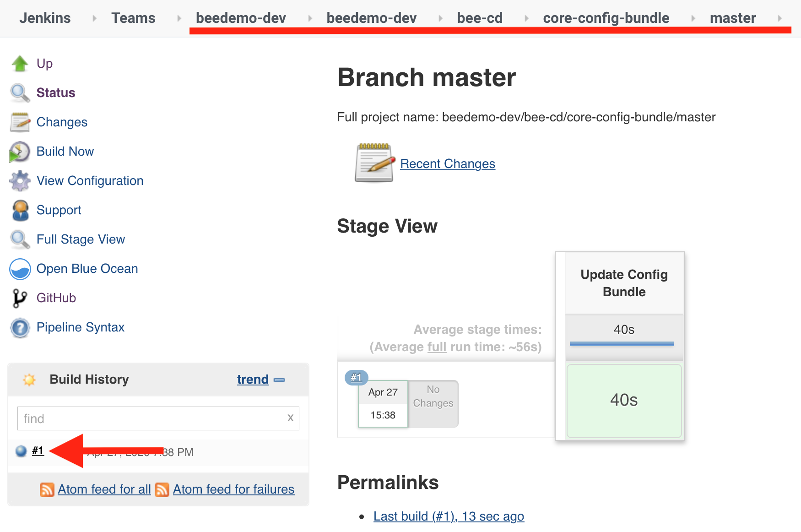Click the average 40s progress bar
The height and width of the screenshot is (532, 801).
pos(622,344)
